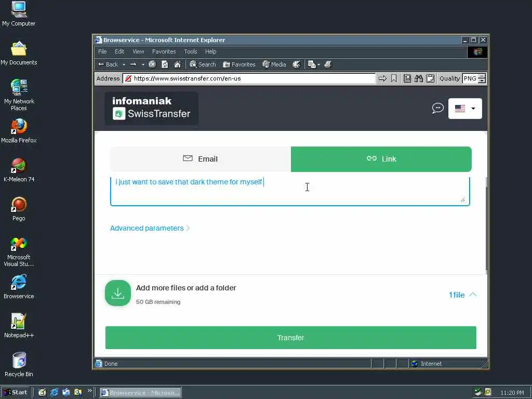Click the address bar URL field
The height and width of the screenshot is (399, 532).
tap(249, 79)
